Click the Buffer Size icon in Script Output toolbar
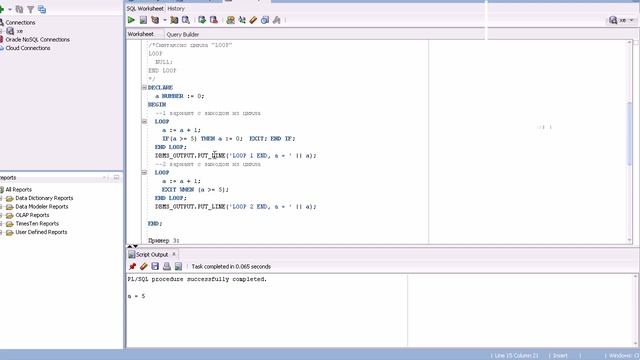Screen dimensions: 640x360 click(x=178, y=267)
